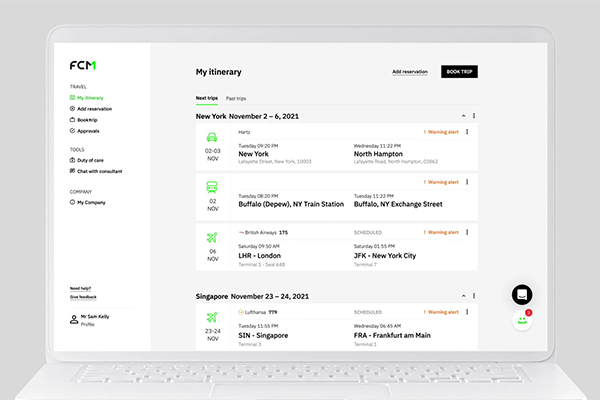
Task: Open My Company page
Action: 87,202
